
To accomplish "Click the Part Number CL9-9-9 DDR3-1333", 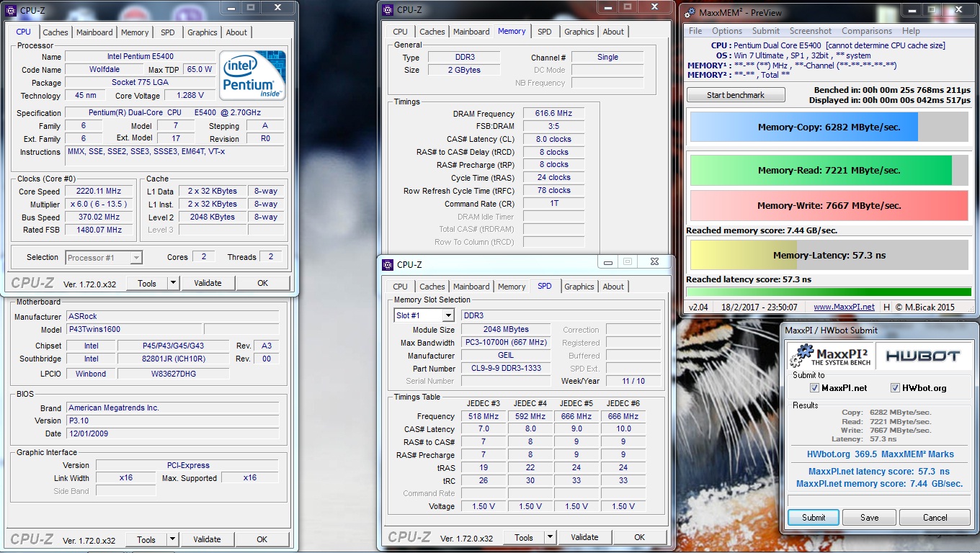I will [504, 369].
